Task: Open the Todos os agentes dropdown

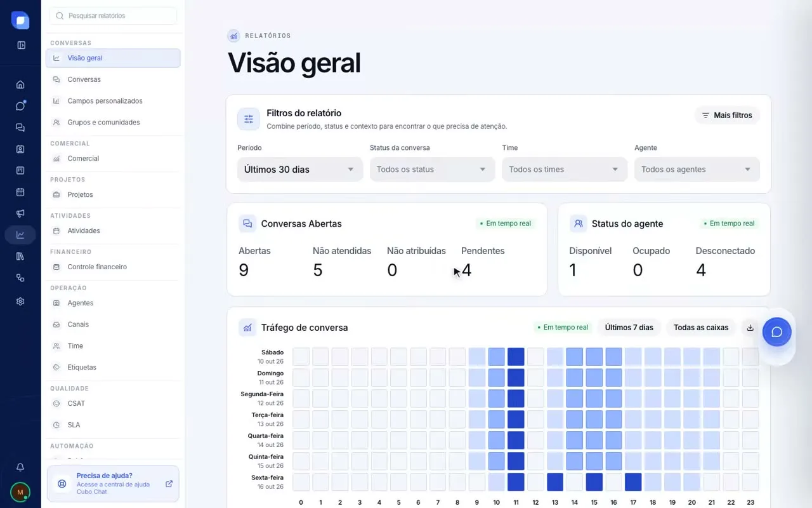Action: click(x=697, y=170)
